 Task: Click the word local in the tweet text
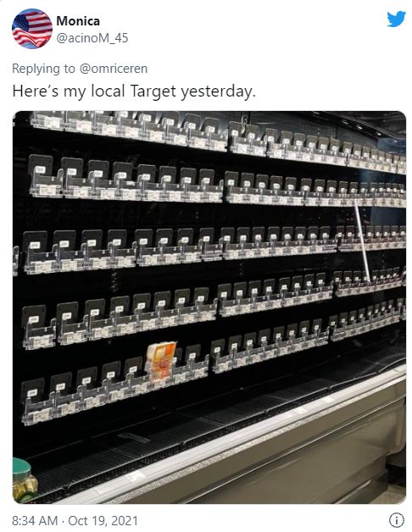tap(108, 91)
